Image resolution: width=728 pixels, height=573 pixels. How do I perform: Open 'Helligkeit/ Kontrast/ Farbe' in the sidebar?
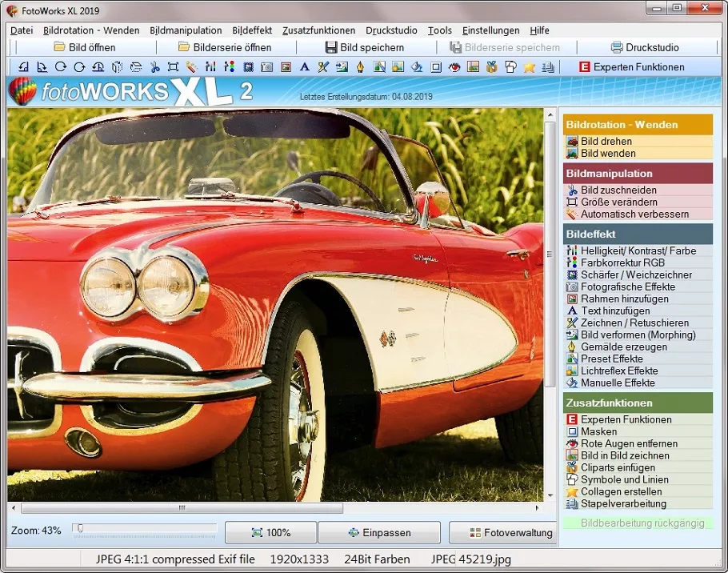coord(638,250)
